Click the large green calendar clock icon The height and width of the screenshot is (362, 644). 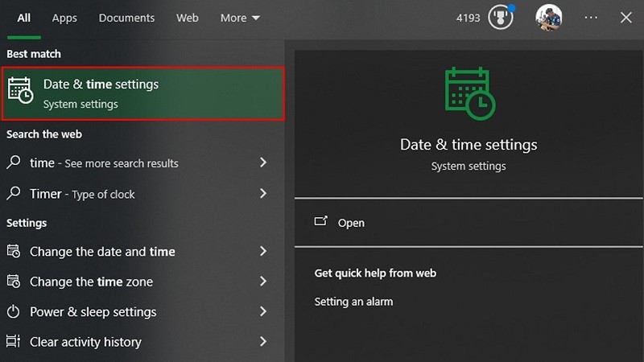[x=469, y=93]
